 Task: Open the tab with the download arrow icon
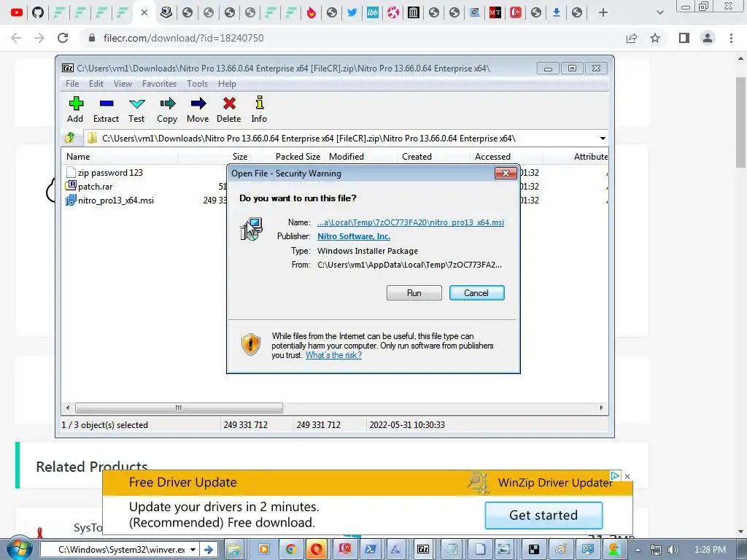click(556, 12)
